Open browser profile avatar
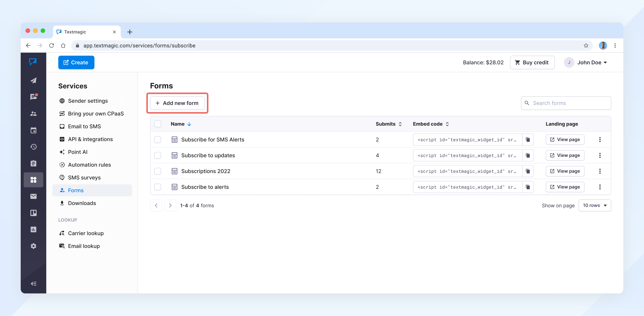644x316 pixels. point(603,46)
